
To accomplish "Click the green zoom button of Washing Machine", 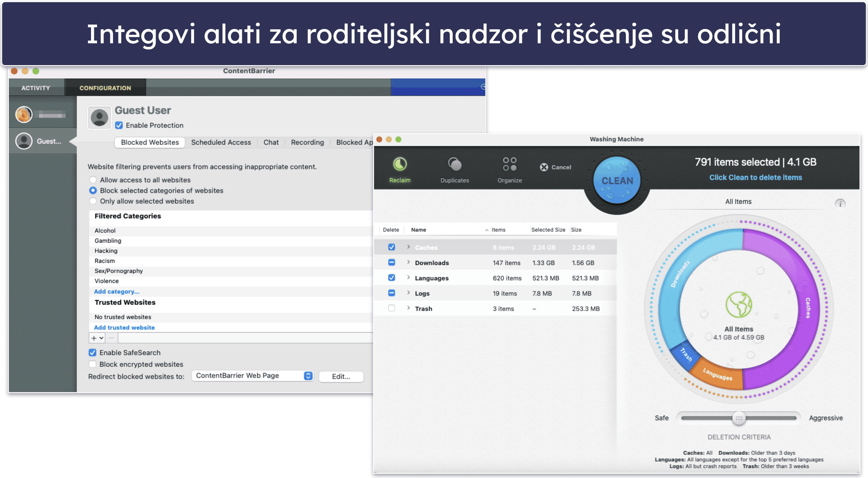I will click(x=398, y=139).
